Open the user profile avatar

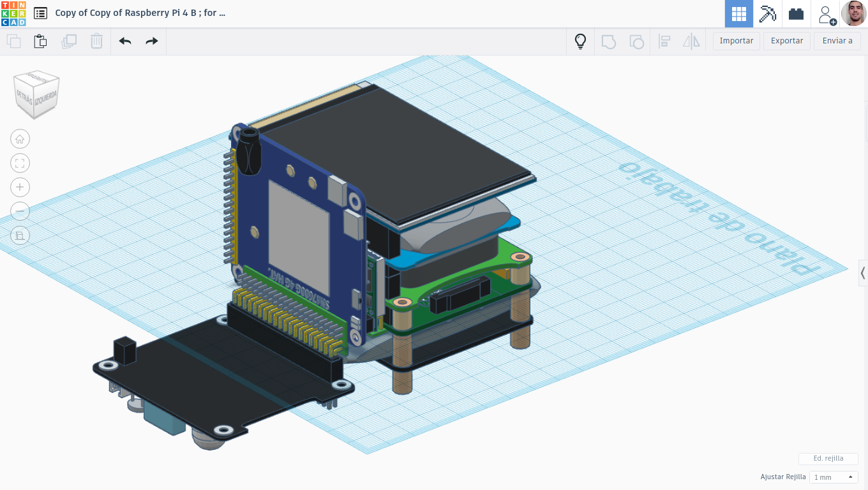(853, 13)
